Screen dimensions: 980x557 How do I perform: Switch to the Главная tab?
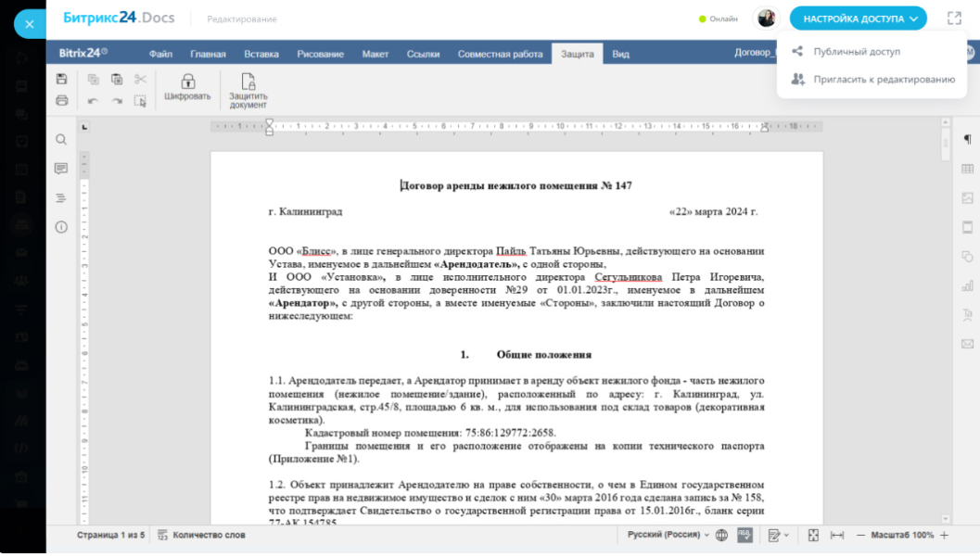tap(208, 55)
